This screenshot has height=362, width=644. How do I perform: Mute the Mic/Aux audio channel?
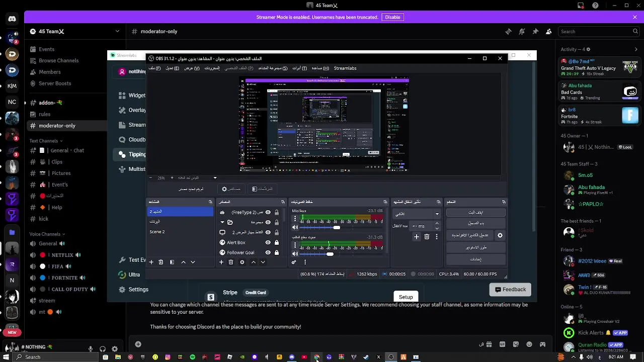[295, 227]
